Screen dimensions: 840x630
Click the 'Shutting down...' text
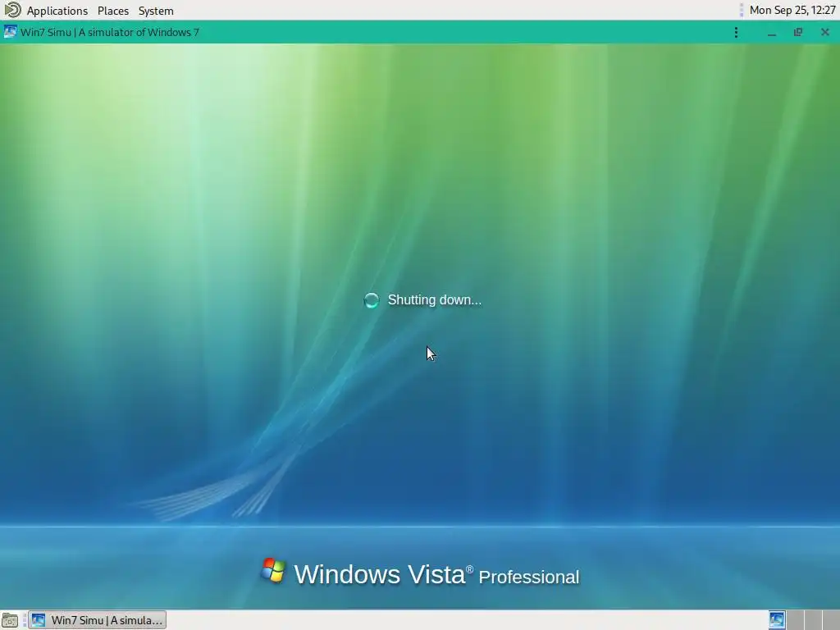[435, 300]
